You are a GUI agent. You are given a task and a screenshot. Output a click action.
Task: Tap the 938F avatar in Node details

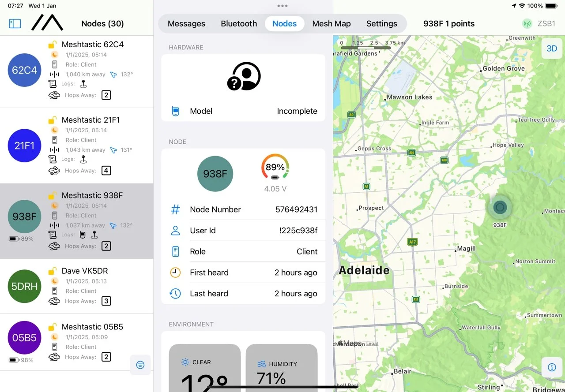(x=215, y=174)
